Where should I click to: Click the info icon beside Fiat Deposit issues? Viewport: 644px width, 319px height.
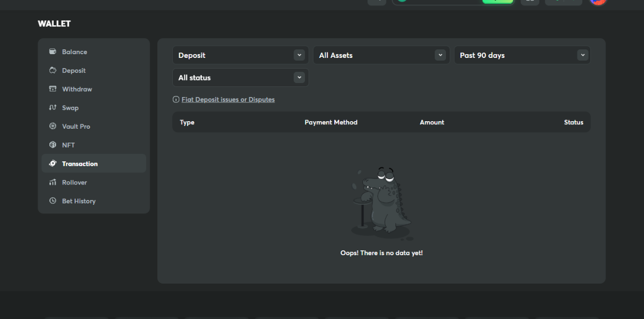pyautogui.click(x=176, y=100)
